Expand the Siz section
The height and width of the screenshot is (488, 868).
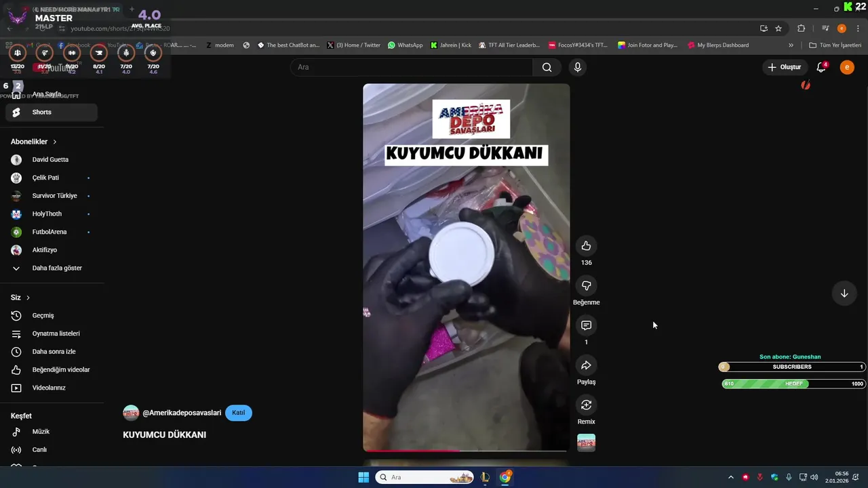(x=20, y=298)
